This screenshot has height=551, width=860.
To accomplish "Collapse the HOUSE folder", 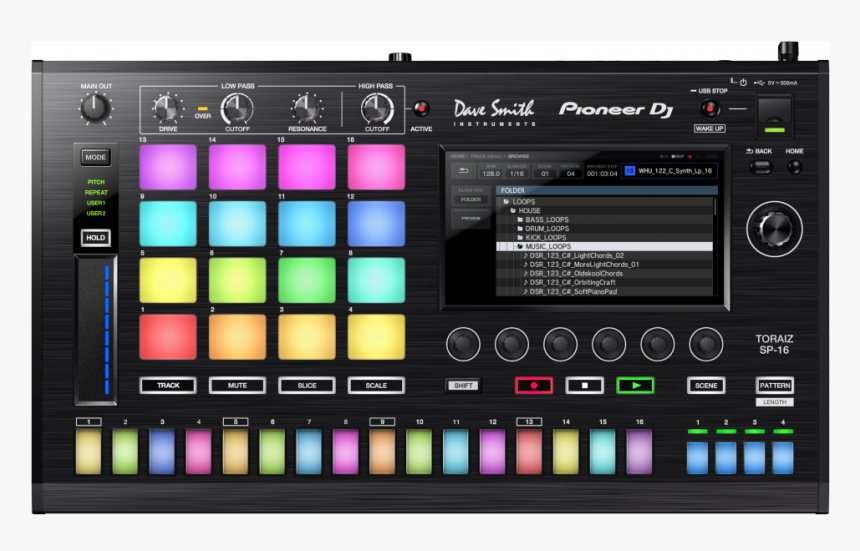I will tap(604, 211).
